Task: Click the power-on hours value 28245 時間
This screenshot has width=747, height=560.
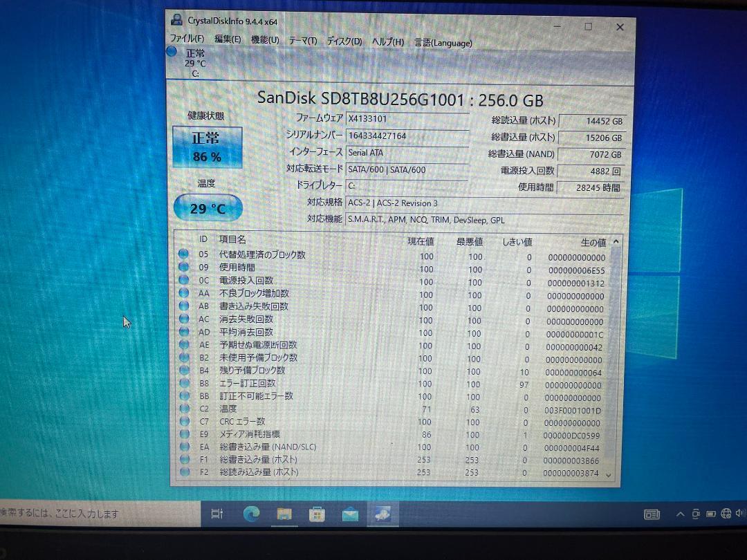Action: tap(590, 187)
